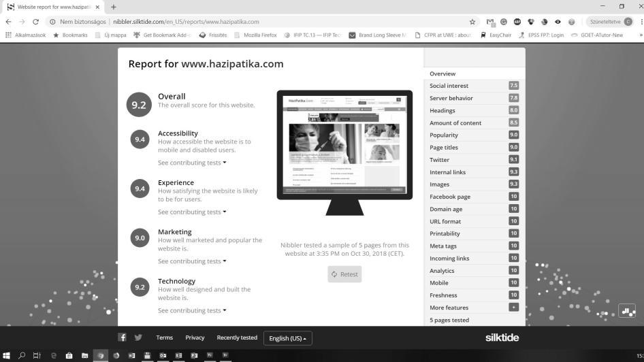Select Social interest in sidebar

pos(474,86)
